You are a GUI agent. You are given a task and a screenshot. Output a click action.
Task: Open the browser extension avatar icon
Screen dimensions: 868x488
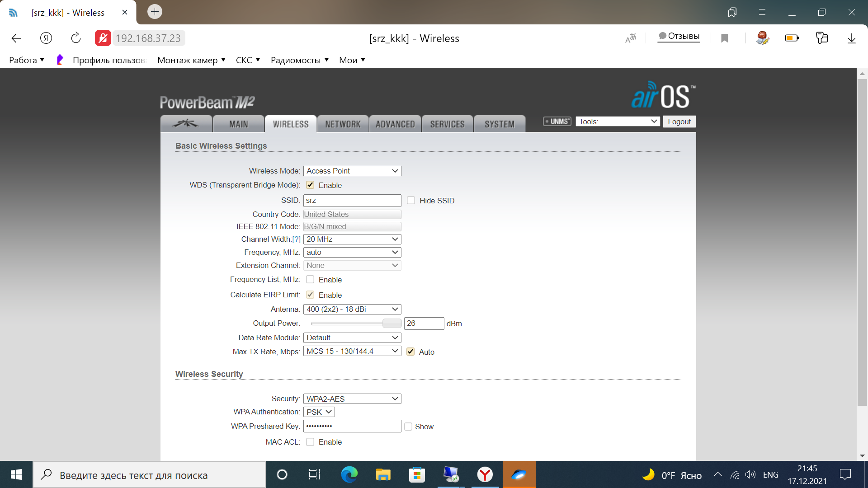point(763,38)
